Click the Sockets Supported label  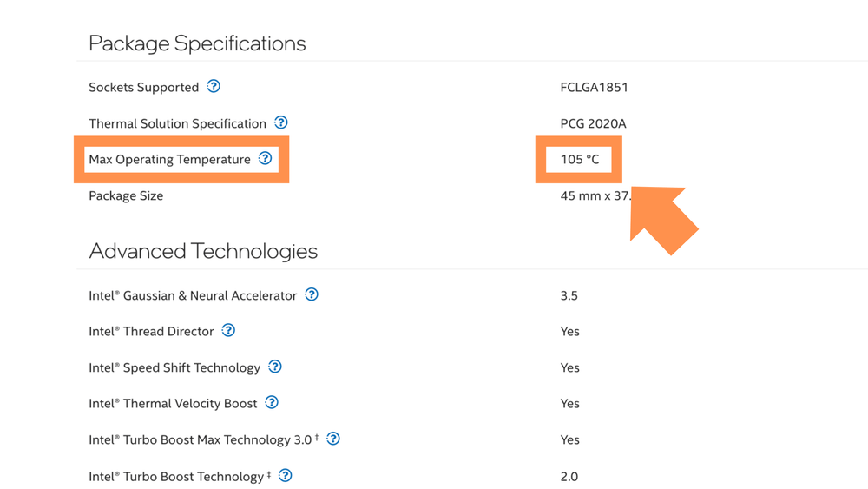pyautogui.click(x=143, y=87)
